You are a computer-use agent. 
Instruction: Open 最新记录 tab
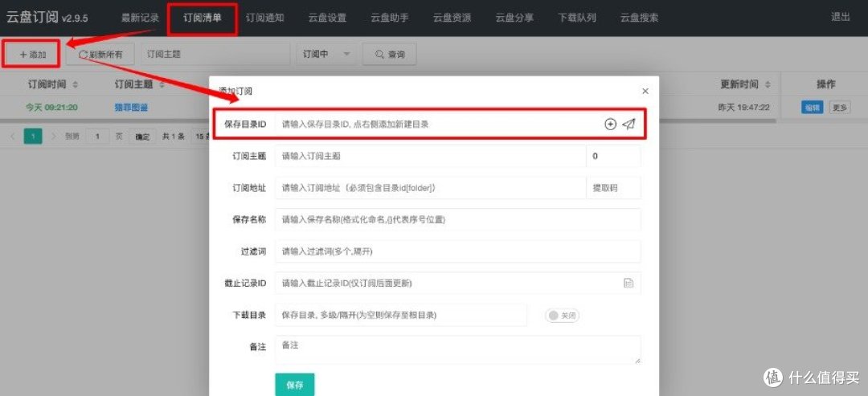pos(140,18)
